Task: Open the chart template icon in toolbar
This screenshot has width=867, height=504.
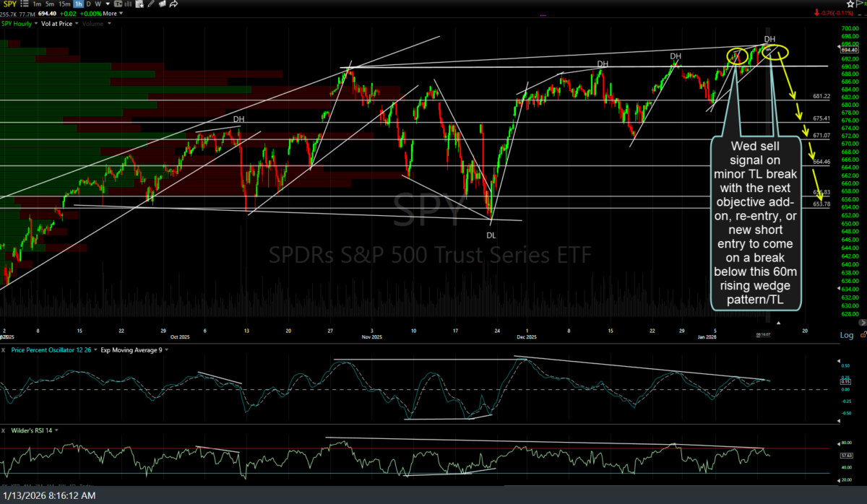Action: point(118,4)
